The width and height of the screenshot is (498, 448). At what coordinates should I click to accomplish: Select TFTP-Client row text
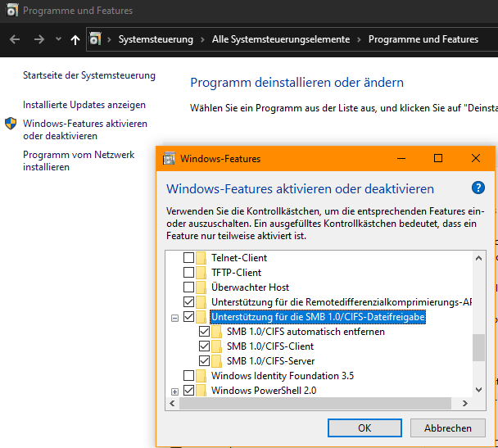236,273
